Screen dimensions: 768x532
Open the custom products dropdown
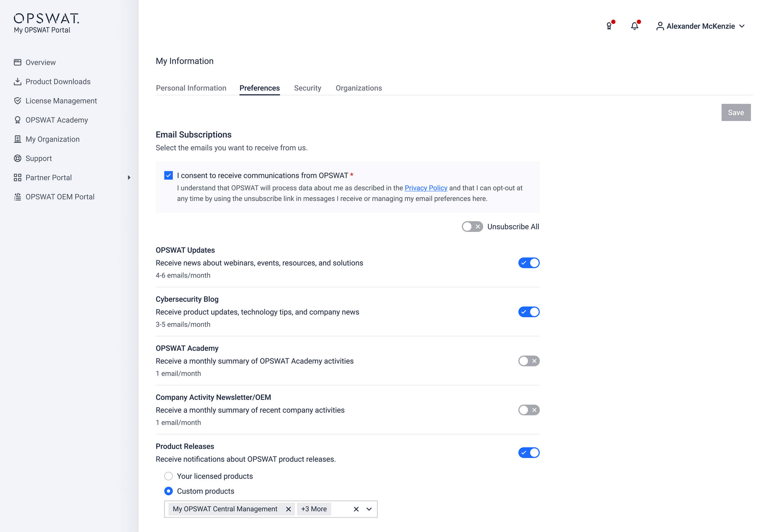[369, 509]
